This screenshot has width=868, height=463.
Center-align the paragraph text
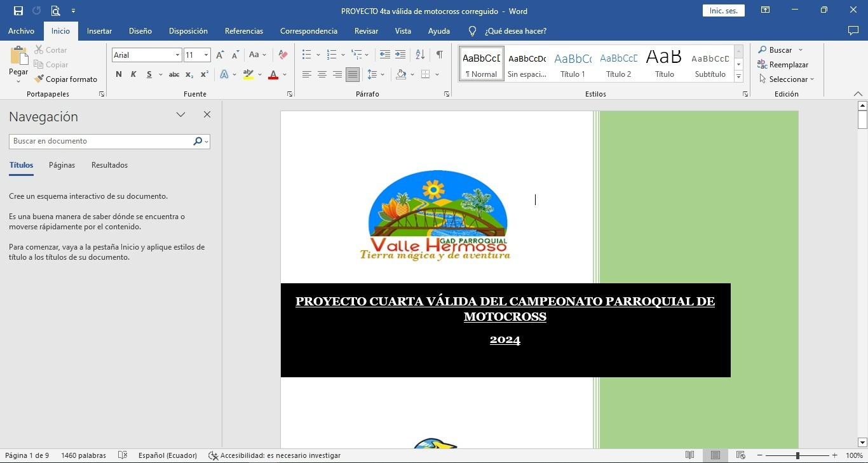click(322, 74)
